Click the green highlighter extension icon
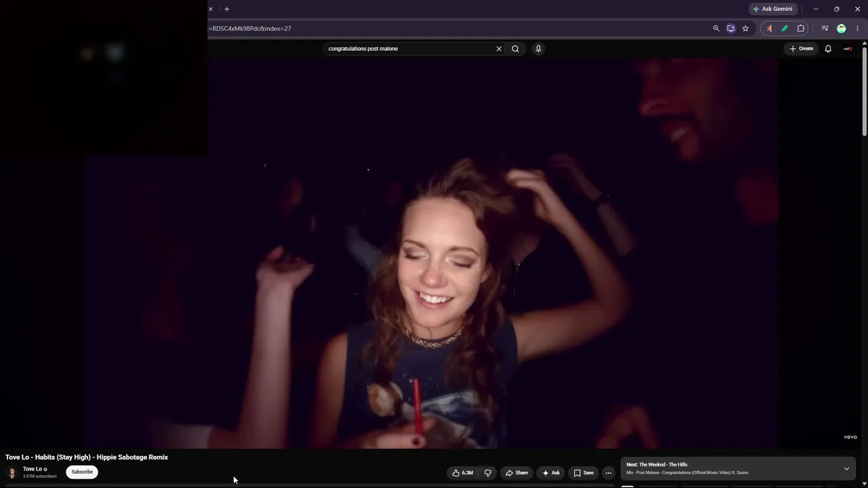Image resolution: width=868 pixels, height=488 pixels. [x=785, y=28]
